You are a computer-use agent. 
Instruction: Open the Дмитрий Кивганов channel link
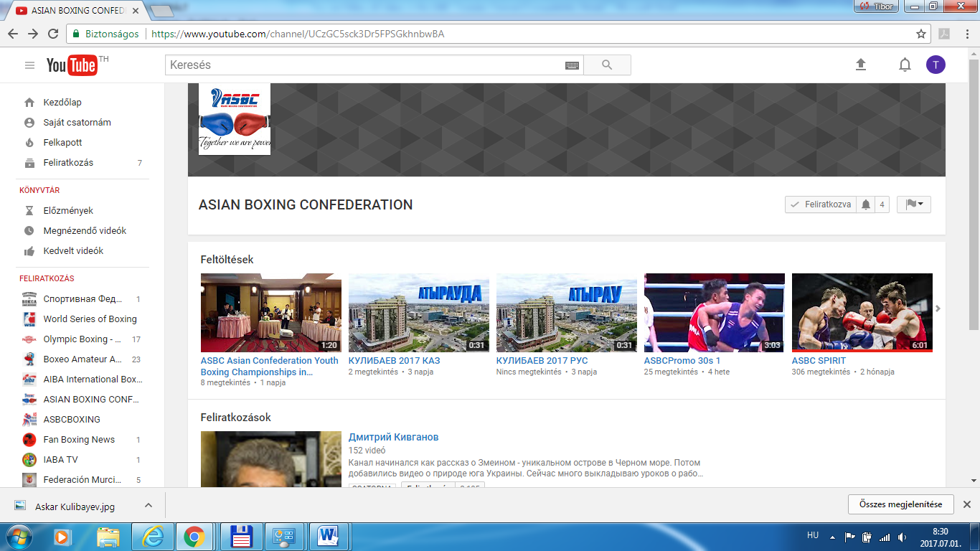393,437
